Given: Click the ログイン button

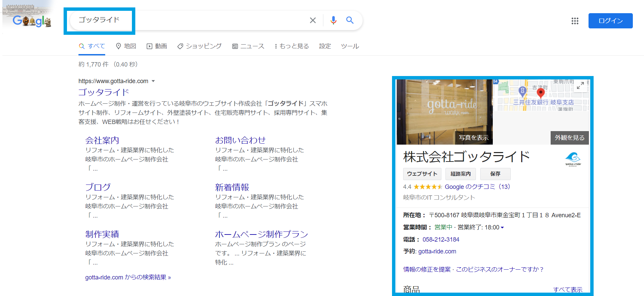Looking at the screenshot, I should [610, 21].
